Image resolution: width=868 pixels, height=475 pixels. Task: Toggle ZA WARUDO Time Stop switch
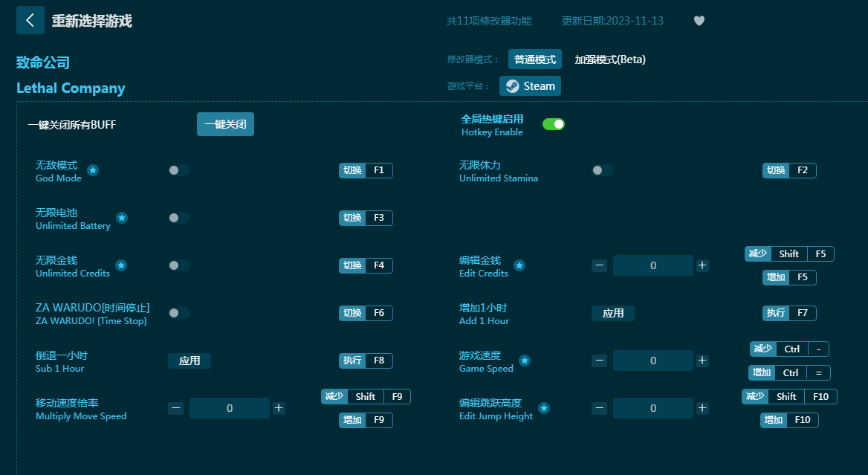[x=179, y=313]
